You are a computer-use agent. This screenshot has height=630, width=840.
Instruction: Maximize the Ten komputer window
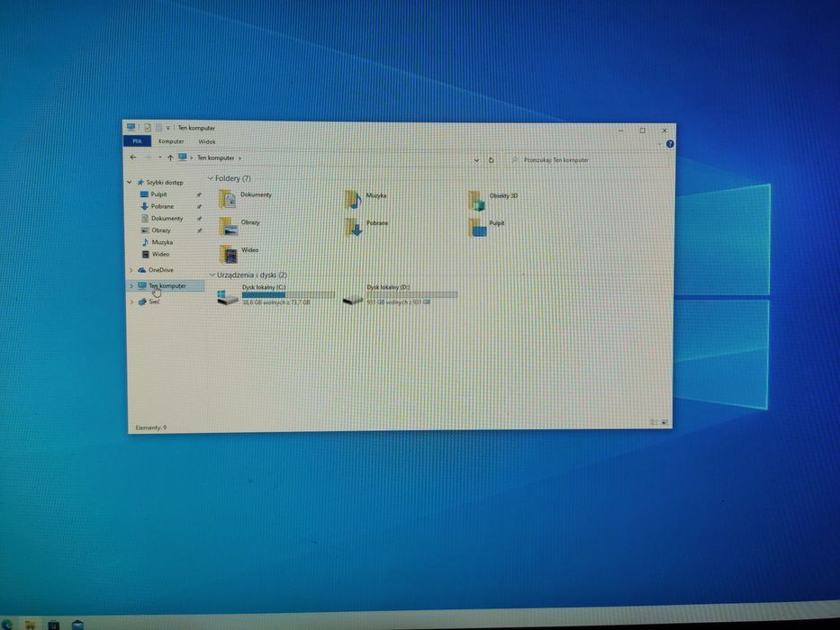click(642, 130)
